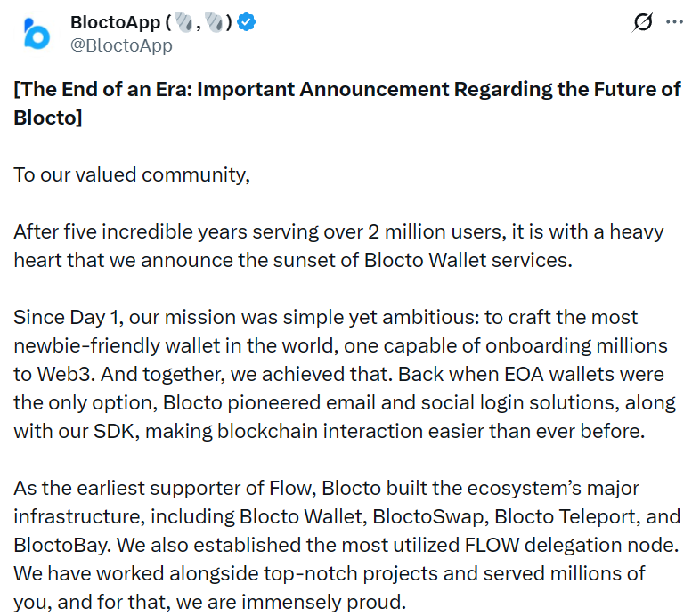Open the @BloctoApp handle link
This screenshot has height=616, width=700.
pos(121,45)
